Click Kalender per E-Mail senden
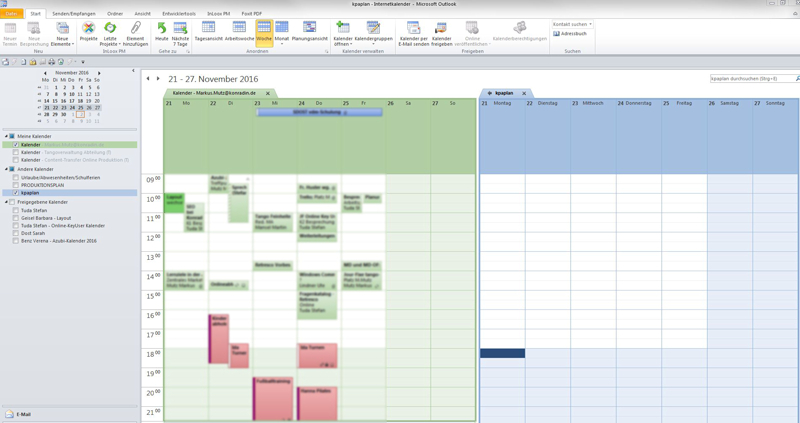 [x=413, y=33]
